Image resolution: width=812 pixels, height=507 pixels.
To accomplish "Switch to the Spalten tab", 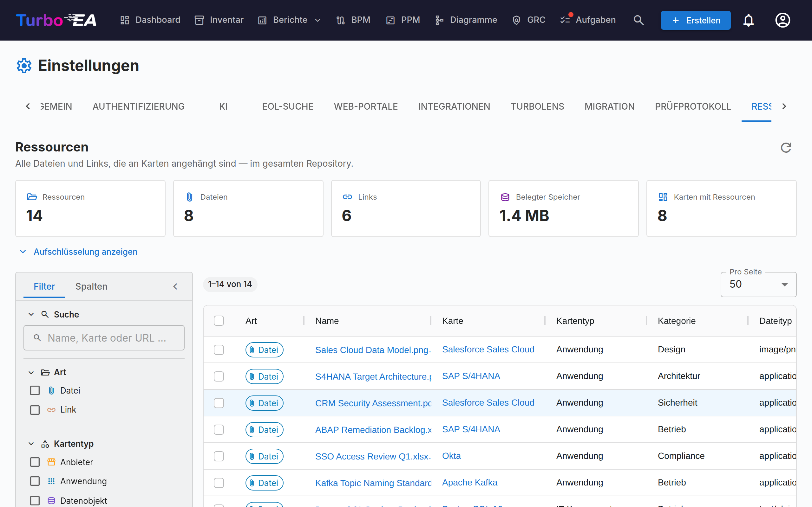I will tap(91, 286).
